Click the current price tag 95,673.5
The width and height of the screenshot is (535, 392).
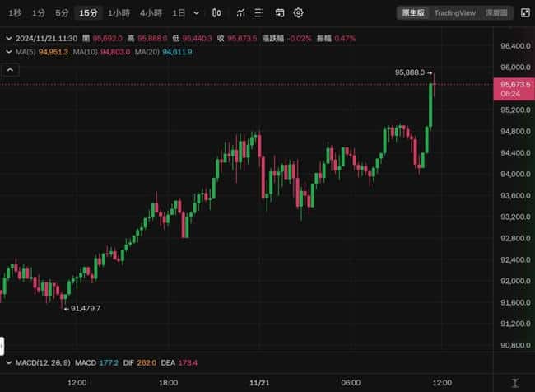click(x=514, y=89)
